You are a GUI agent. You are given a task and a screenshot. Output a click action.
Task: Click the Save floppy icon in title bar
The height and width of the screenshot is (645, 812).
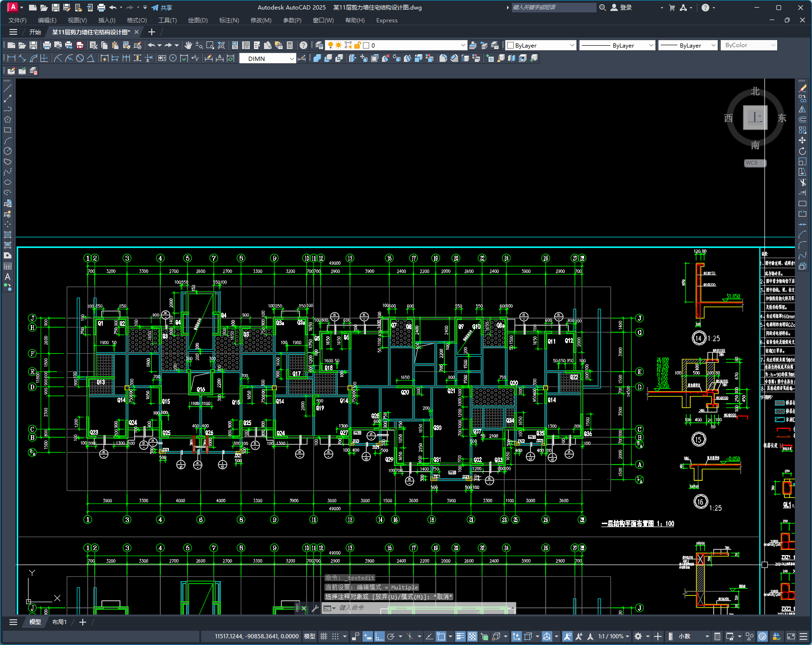click(x=55, y=8)
